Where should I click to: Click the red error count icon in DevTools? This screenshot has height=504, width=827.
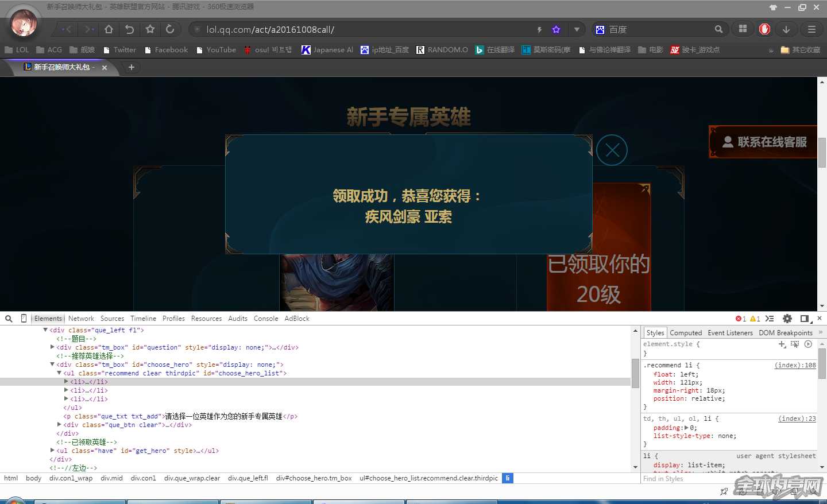pyautogui.click(x=740, y=319)
